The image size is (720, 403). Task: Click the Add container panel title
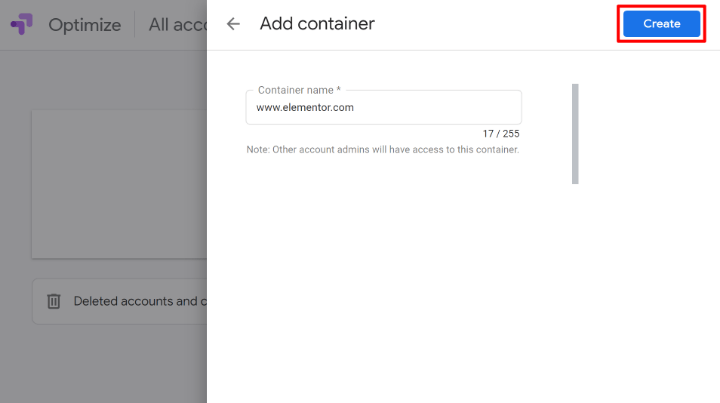click(317, 24)
